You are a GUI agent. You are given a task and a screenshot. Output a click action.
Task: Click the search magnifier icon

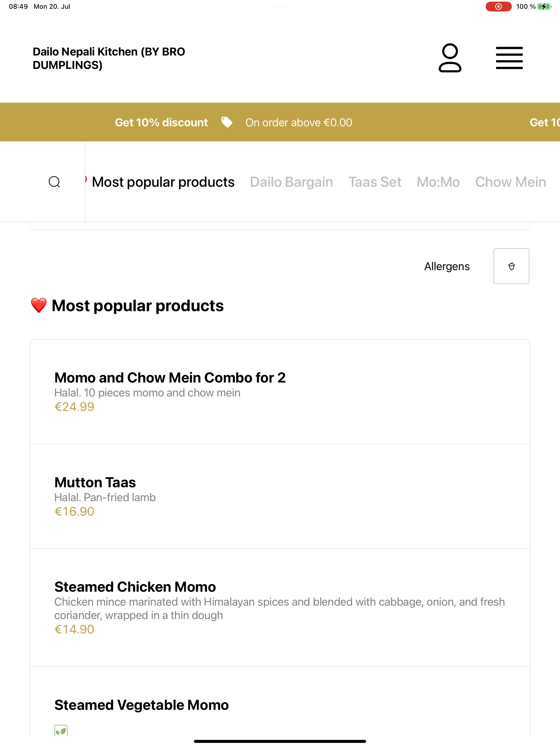tap(54, 182)
